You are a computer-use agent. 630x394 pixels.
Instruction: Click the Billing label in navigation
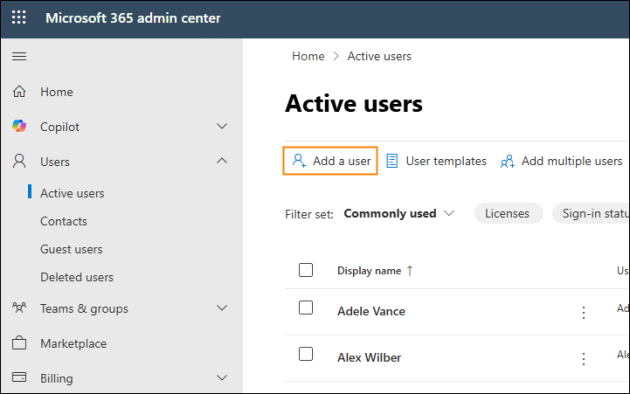[57, 379]
